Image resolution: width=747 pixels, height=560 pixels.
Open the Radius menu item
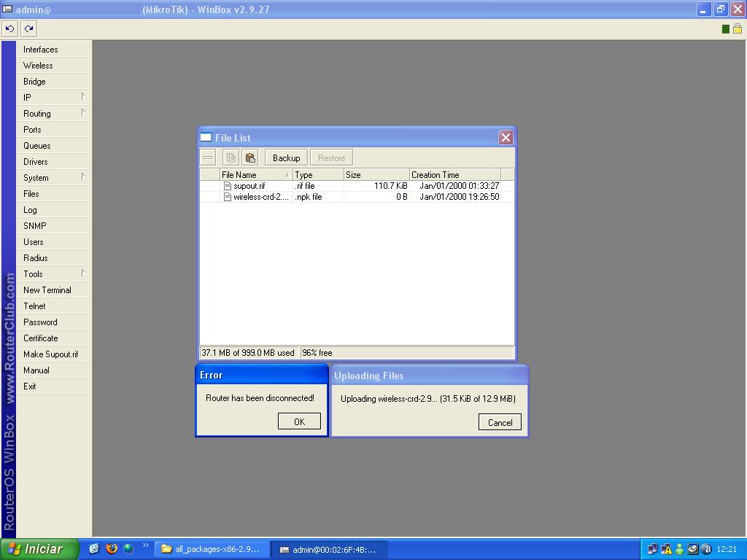click(54, 257)
